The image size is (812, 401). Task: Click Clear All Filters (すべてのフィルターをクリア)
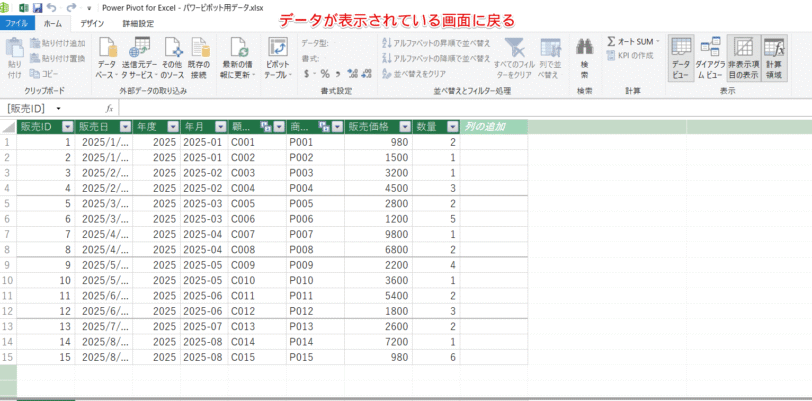coord(513,58)
